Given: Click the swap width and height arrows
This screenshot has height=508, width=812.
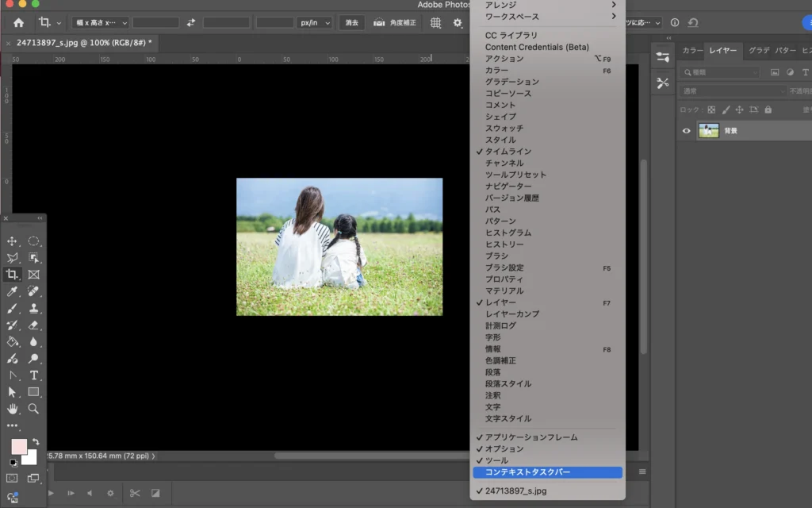Looking at the screenshot, I should [x=190, y=23].
